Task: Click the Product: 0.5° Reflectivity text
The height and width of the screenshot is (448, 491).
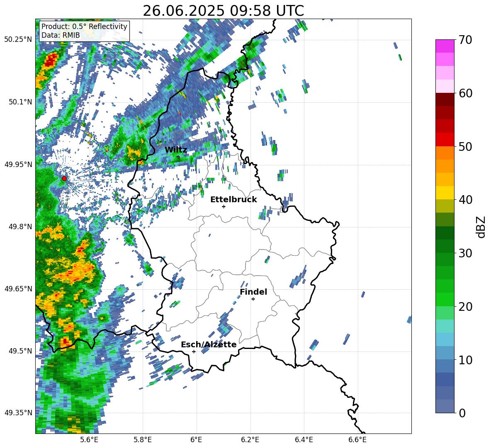Action: point(84,26)
